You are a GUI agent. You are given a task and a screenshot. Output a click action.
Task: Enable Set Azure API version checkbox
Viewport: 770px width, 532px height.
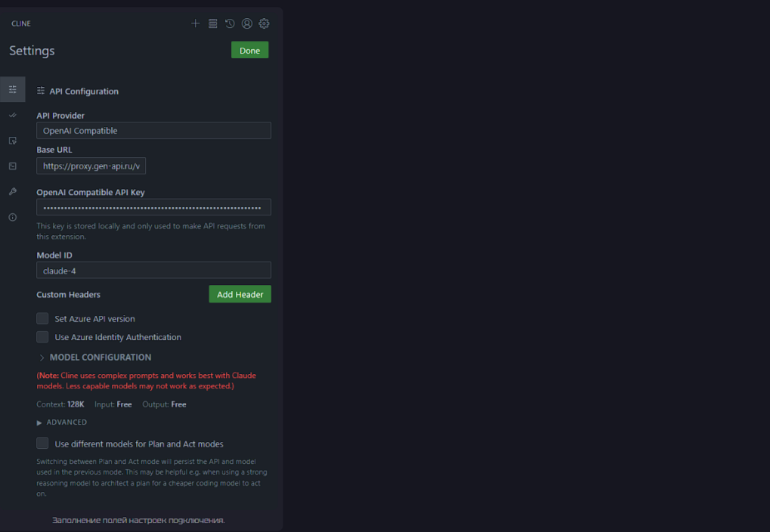point(42,319)
